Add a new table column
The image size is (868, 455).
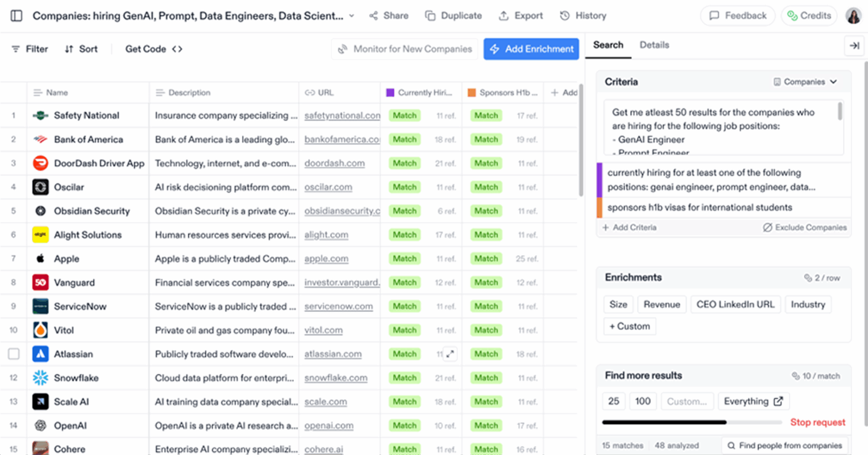click(564, 93)
